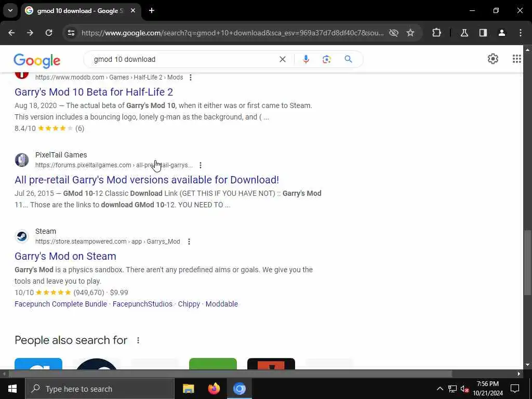
Task: Open the Chippy link
Action: click(x=189, y=304)
